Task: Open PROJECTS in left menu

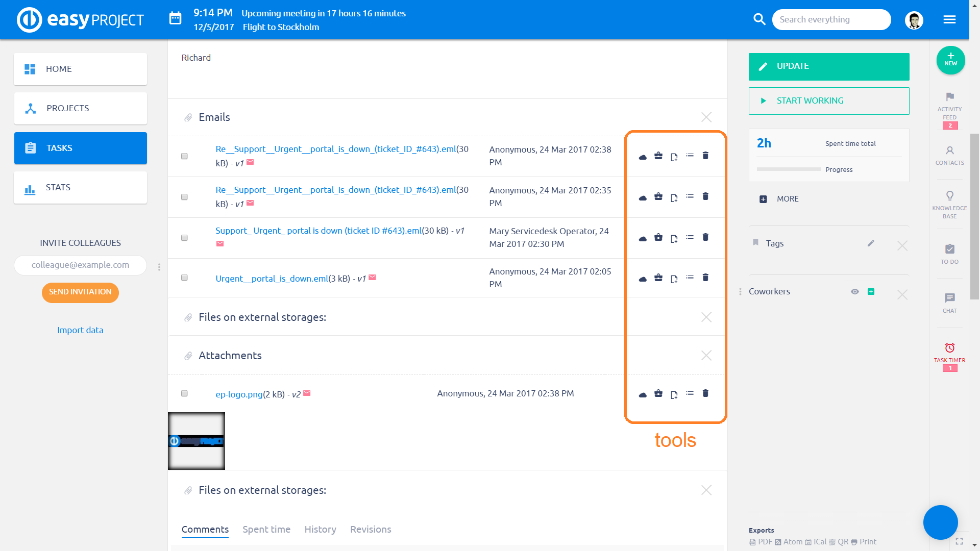Action: pos(81,108)
